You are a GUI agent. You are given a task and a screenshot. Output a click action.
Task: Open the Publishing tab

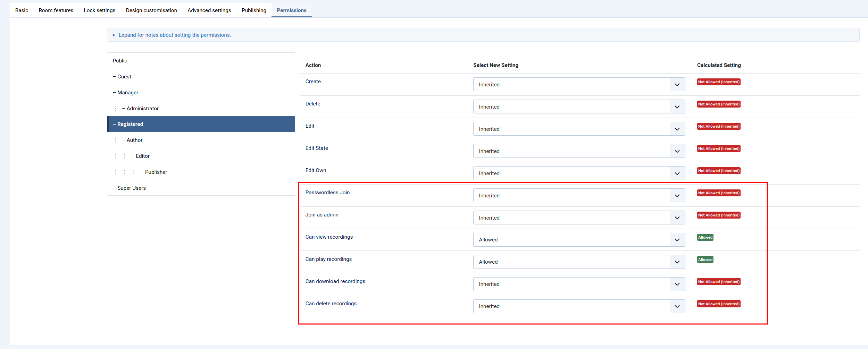coord(254,10)
